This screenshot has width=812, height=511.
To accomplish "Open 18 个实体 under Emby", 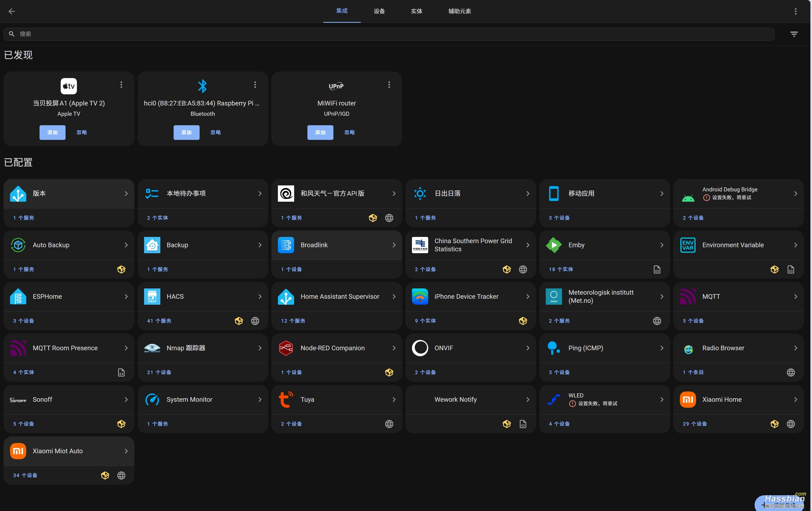I will point(561,269).
